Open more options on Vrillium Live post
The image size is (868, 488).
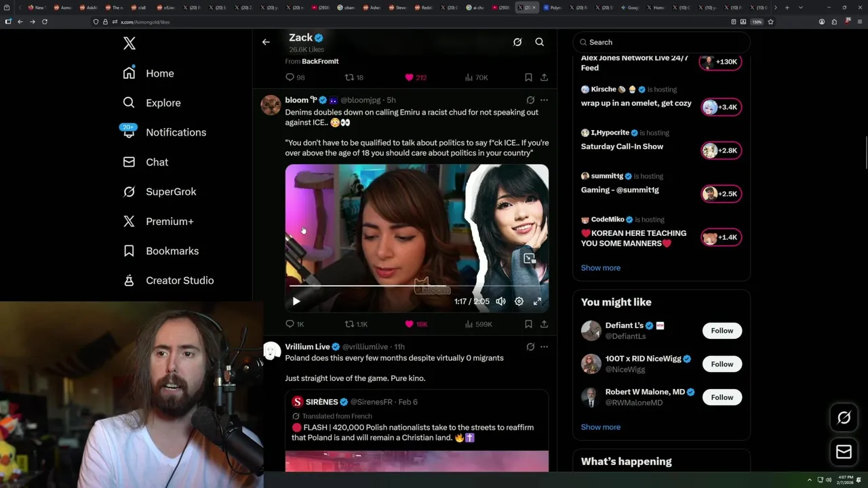544,347
